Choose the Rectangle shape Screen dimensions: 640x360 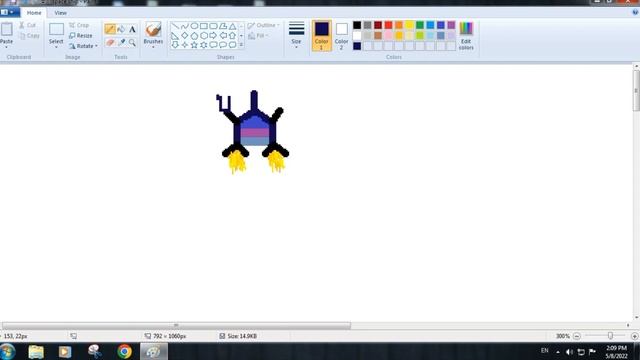tap(204, 26)
